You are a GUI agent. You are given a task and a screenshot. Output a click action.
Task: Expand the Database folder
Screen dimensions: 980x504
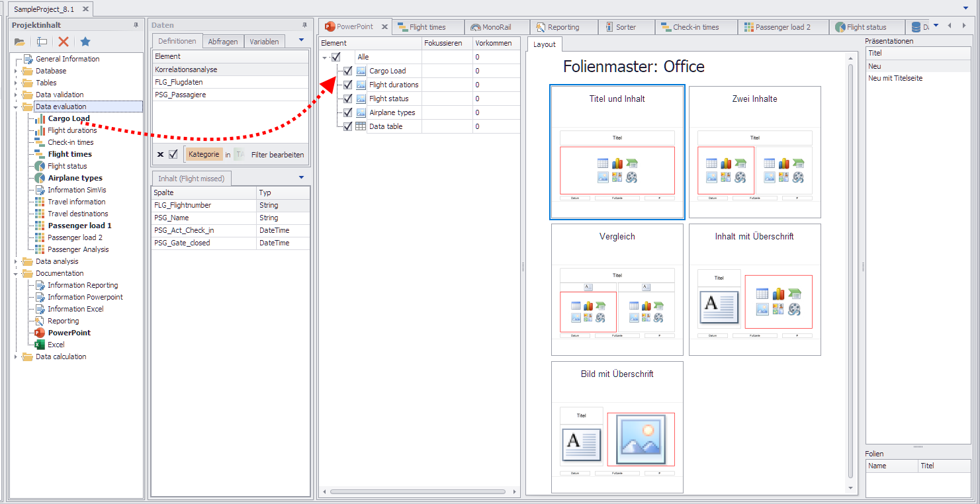[x=16, y=71]
